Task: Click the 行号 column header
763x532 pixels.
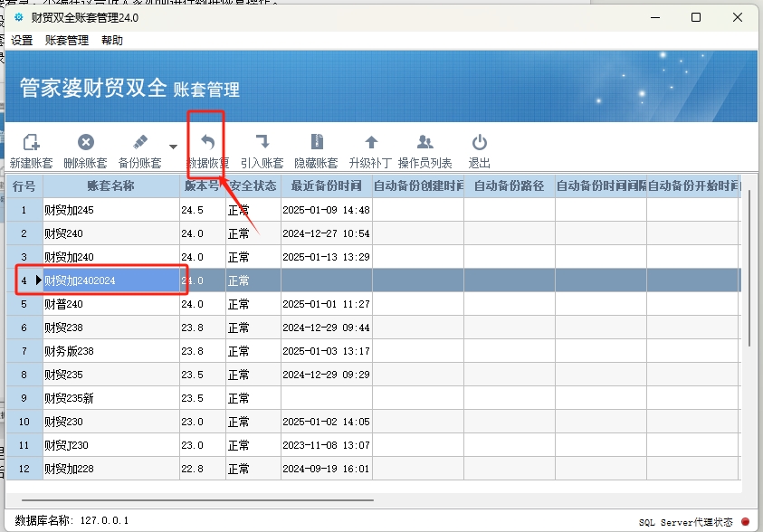Action: click(x=24, y=185)
